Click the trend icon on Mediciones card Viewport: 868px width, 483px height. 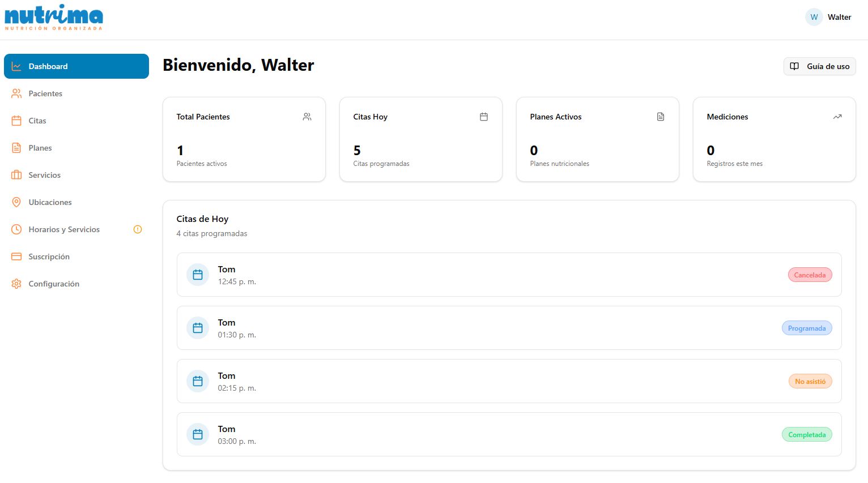pos(837,116)
